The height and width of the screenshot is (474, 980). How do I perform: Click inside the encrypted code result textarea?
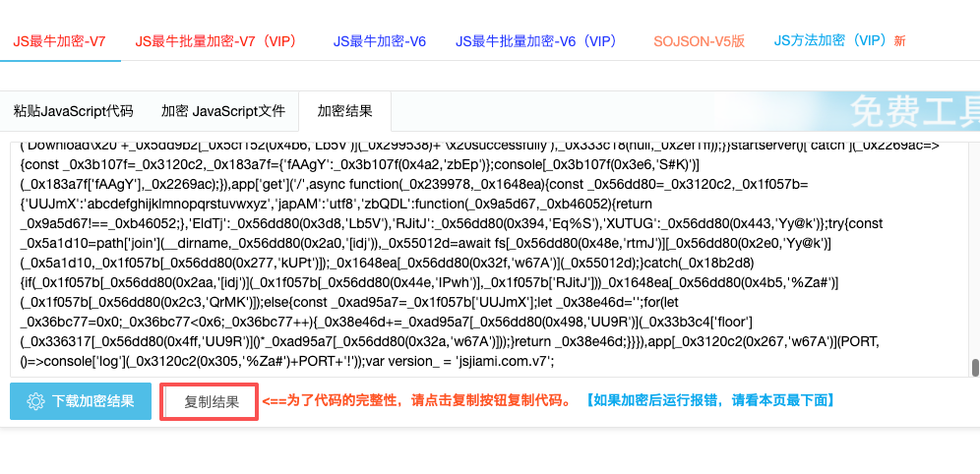[x=492, y=256]
